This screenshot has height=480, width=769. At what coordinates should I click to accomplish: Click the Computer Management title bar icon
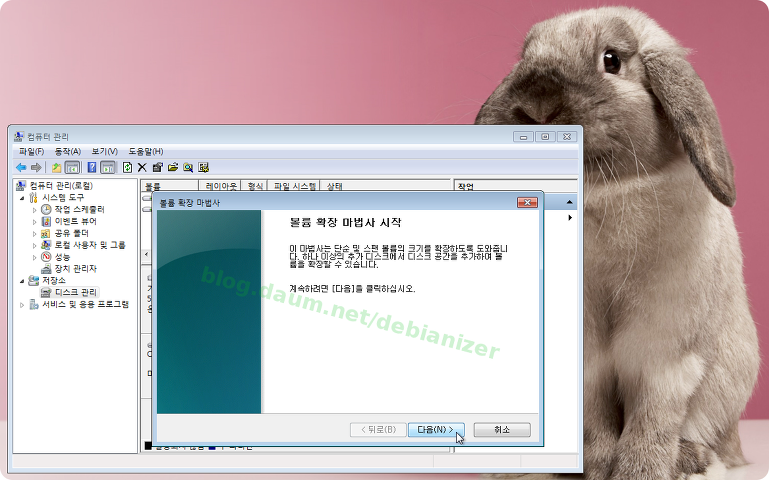[19, 136]
